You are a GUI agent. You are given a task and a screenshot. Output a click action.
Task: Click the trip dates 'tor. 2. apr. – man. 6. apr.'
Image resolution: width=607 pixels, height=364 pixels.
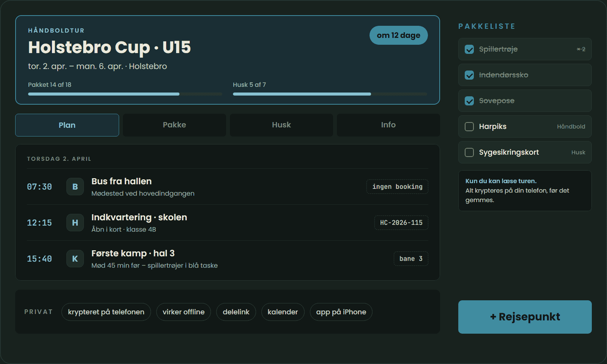(x=75, y=66)
